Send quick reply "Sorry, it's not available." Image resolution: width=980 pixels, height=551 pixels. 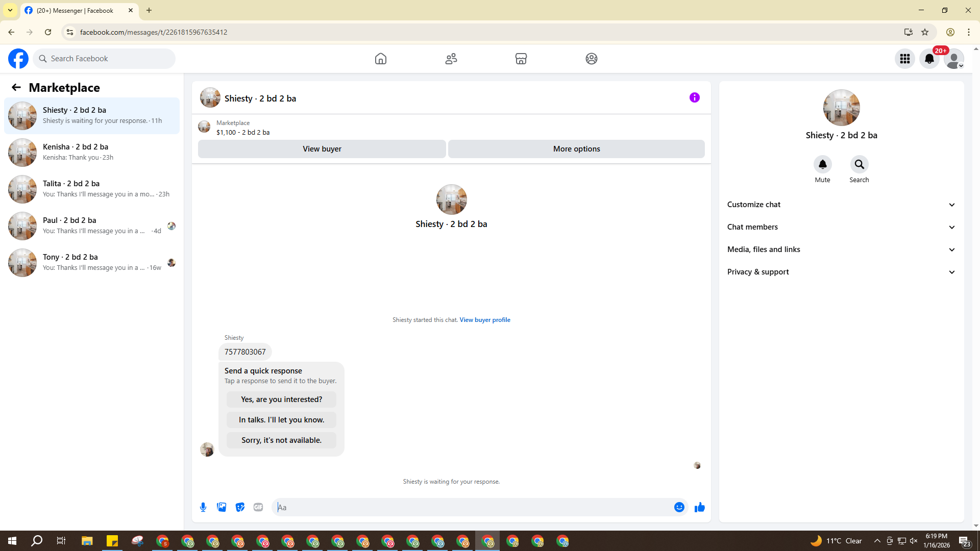(281, 440)
